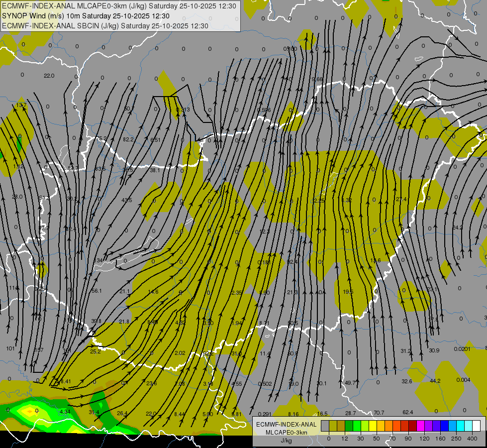Click the map value '43.5'
The image size is (487, 448).
coord(127,200)
